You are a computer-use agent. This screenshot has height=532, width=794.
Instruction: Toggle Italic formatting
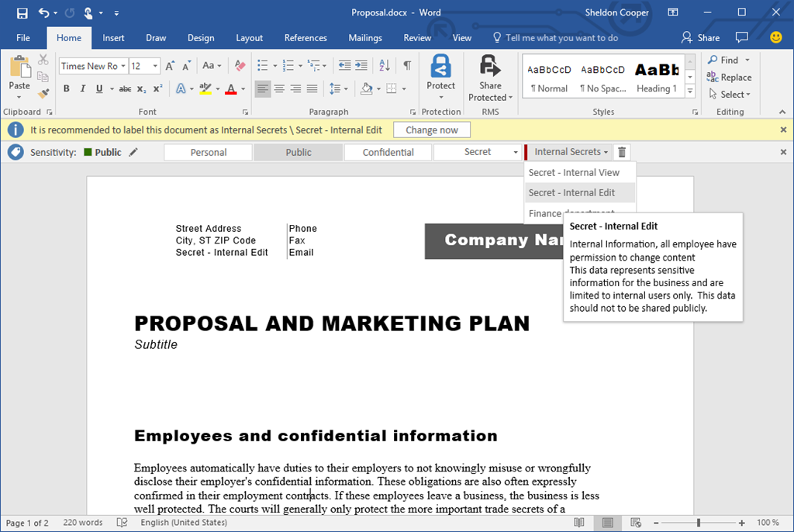pyautogui.click(x=83, y=89)
